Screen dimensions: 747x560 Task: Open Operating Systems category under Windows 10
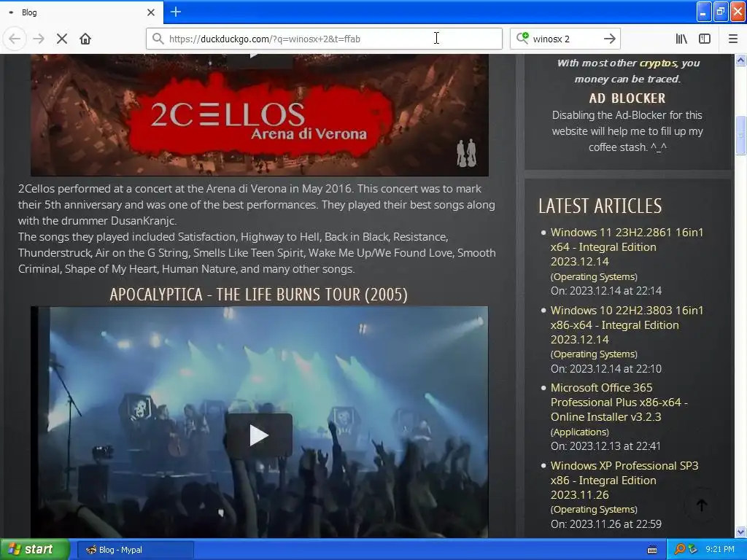pyautogui.click(x=594, y=354)
